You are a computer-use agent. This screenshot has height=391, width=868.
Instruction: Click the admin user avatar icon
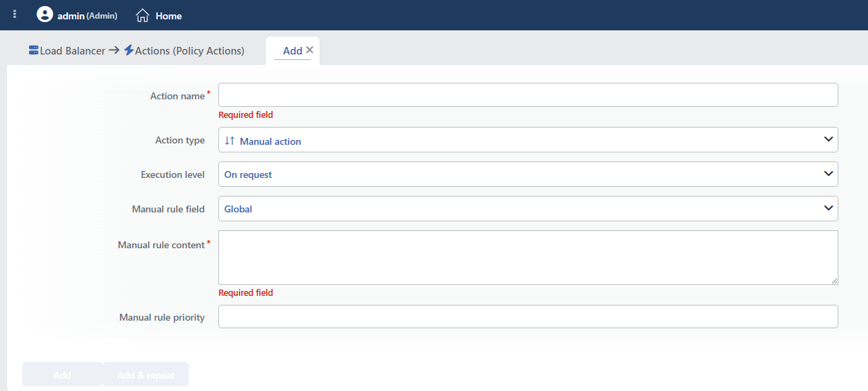(45, 14)
